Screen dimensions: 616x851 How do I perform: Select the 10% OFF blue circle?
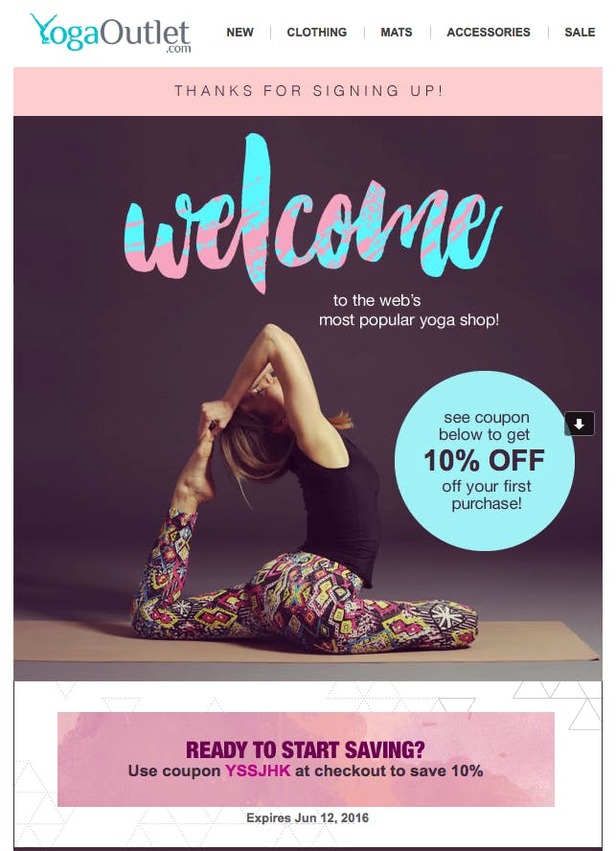click(484, 461)
